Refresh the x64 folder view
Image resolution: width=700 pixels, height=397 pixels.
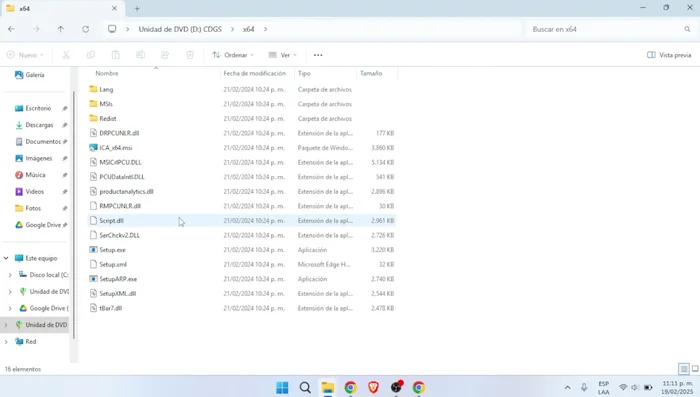(x=86, y=29)
